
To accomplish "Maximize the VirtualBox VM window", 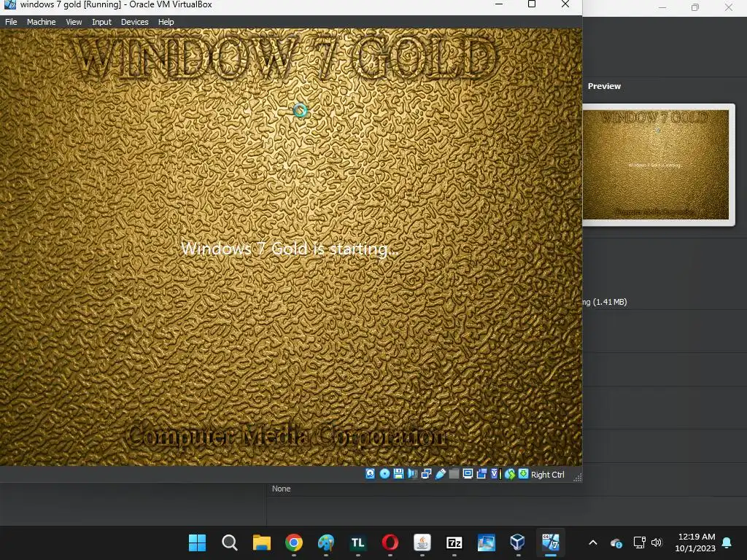I will [532, 4].
